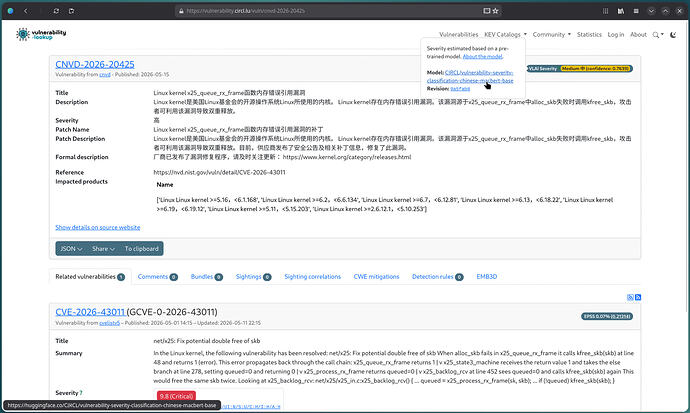Open the Sighting correlations tab
Viewport: 690px width, 413px height.
point(312,277)
